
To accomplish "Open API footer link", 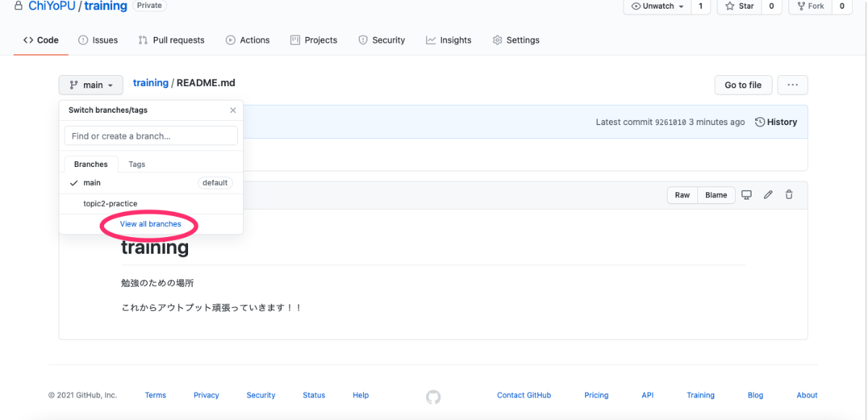I will pos(647,395).
